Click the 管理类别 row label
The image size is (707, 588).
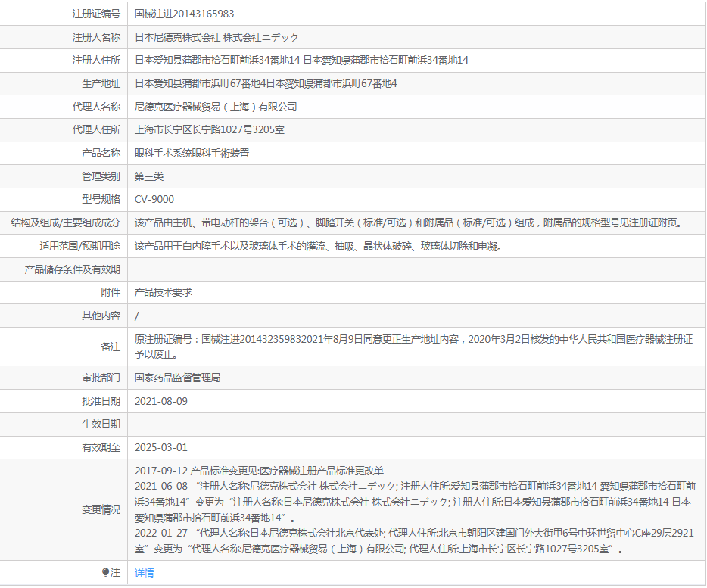101,176
